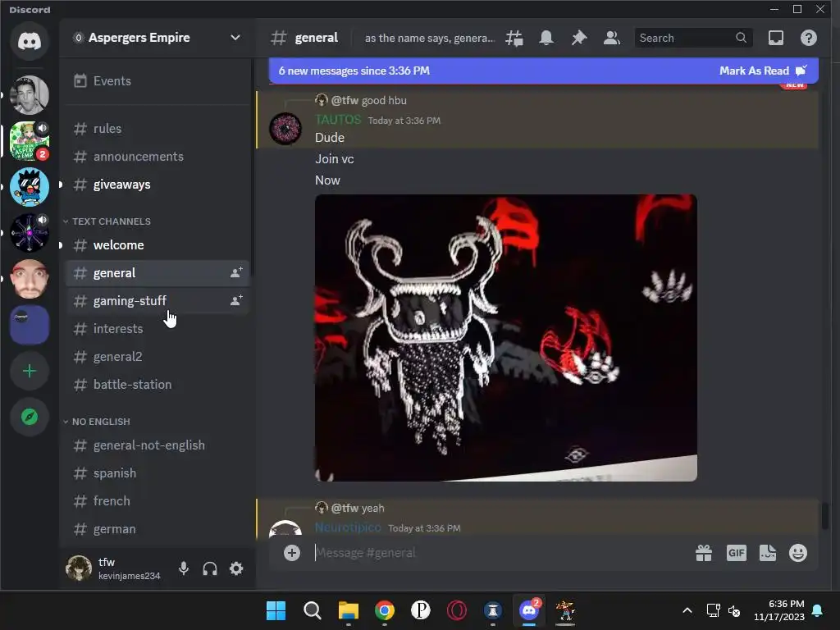Screen dimensions: 840x630
Task: Open the Windows Start menu
Action: coord(276,610)
